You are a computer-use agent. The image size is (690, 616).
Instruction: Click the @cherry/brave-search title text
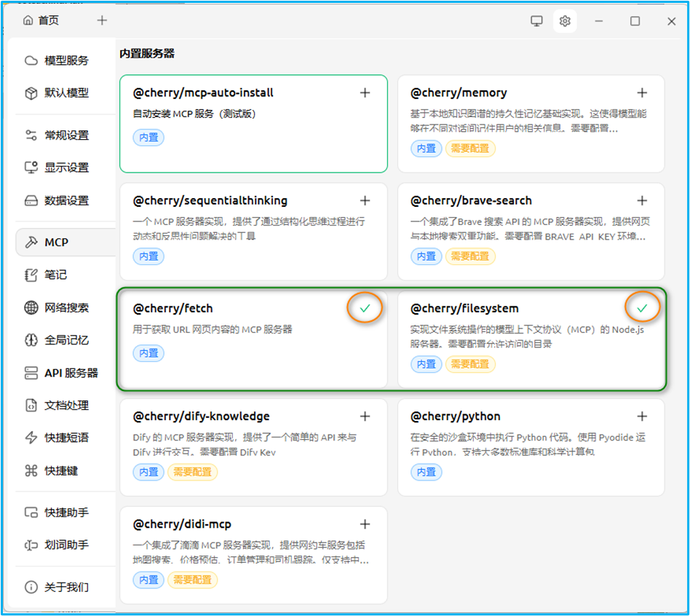pos(472,201)
